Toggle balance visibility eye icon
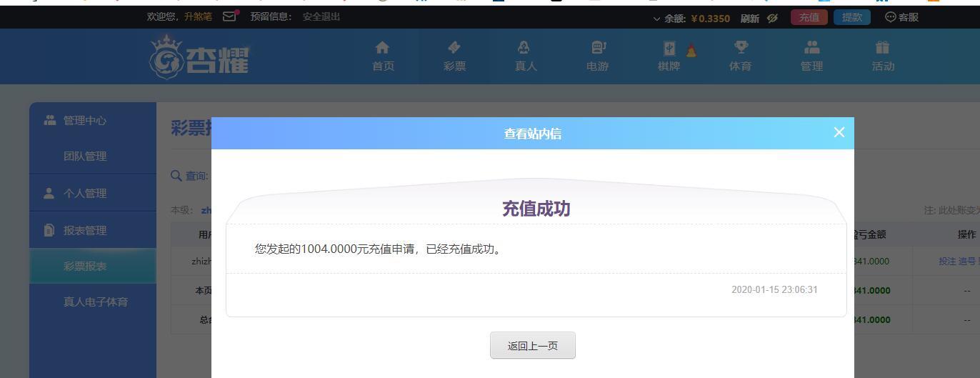 coord(772,18)
